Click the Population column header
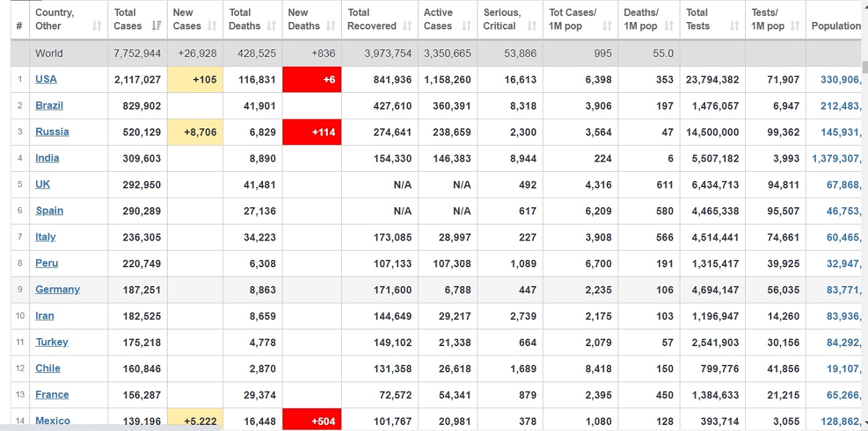This screenshot has width=868, height=431. pos(835,26)
